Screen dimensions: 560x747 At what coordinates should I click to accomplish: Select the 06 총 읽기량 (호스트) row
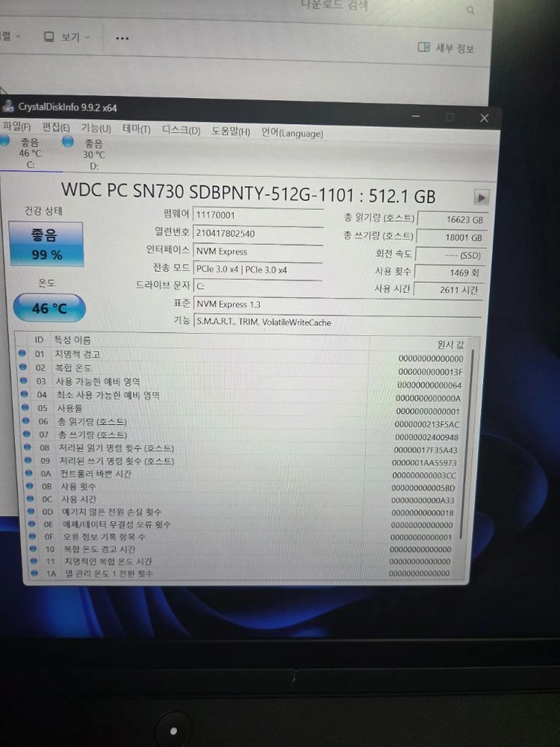[x=241, y=422]
